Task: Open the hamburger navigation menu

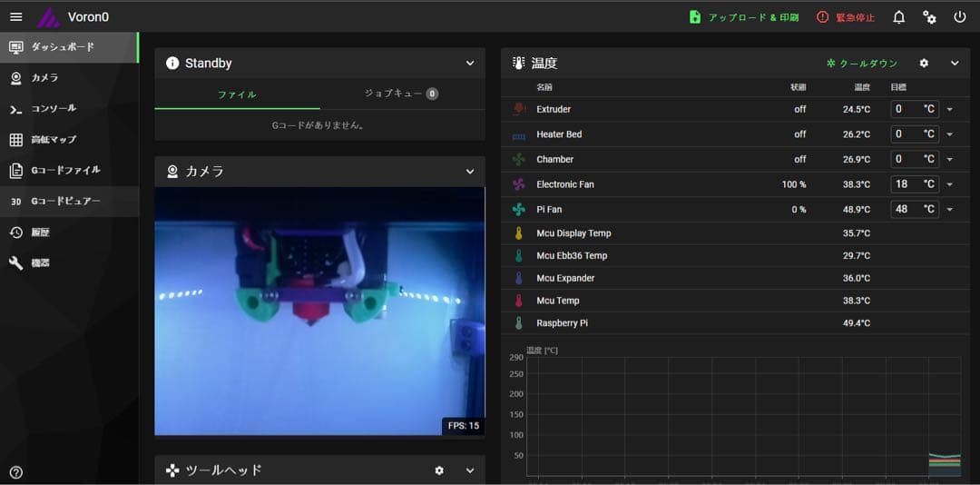Action: point(15,16)
